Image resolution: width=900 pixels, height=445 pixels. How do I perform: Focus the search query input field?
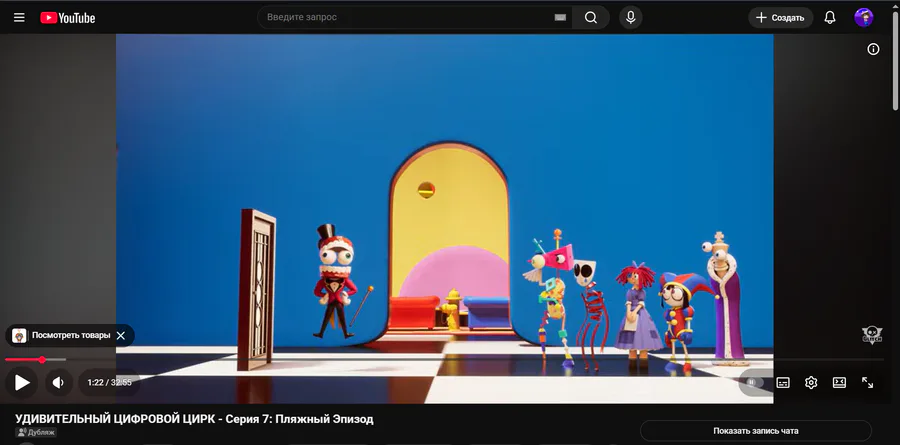click(x=405, y=17)
